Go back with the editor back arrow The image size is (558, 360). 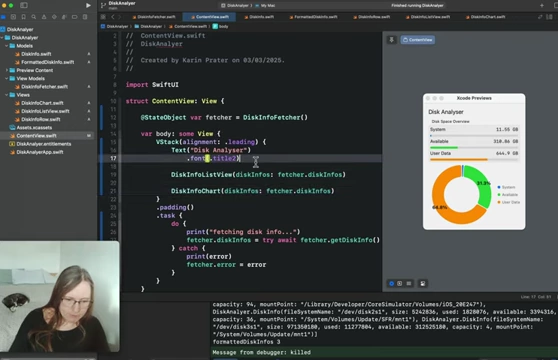(x=113, y=17)
